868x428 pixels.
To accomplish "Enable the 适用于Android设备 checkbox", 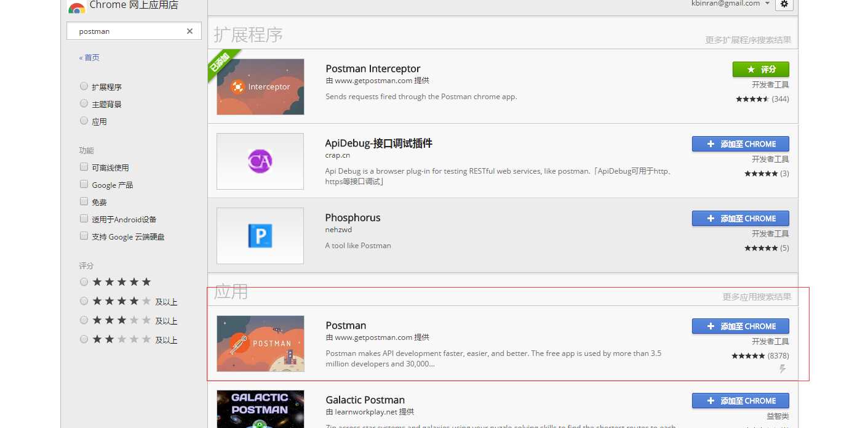I will (x=84, y=219).
